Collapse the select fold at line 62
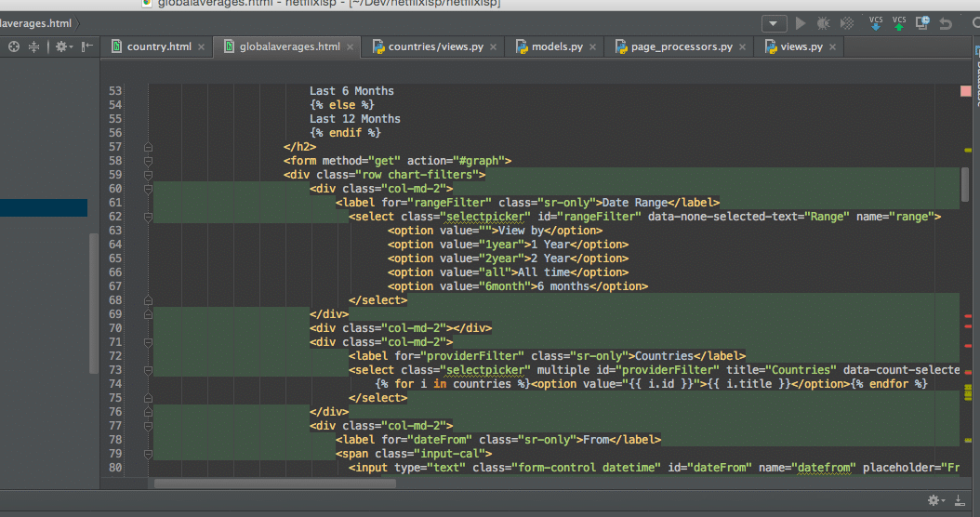This screenshot has width=980, height=517. click(148, 217)
